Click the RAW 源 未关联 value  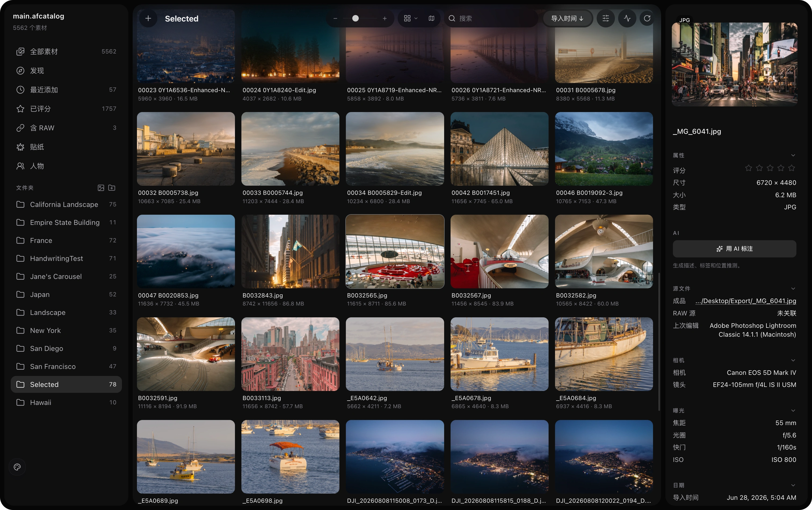tap(786, 313)
